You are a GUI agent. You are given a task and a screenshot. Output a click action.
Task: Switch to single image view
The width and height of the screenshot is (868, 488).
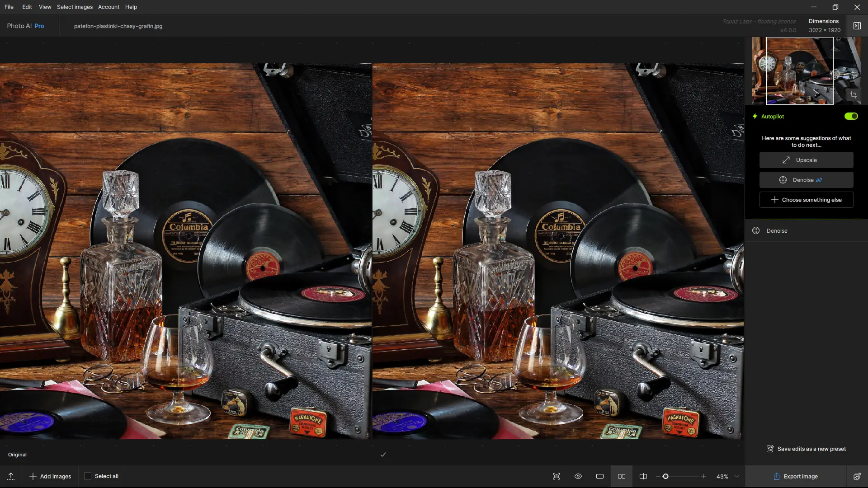pyautogui.click(x=600, y=476)
